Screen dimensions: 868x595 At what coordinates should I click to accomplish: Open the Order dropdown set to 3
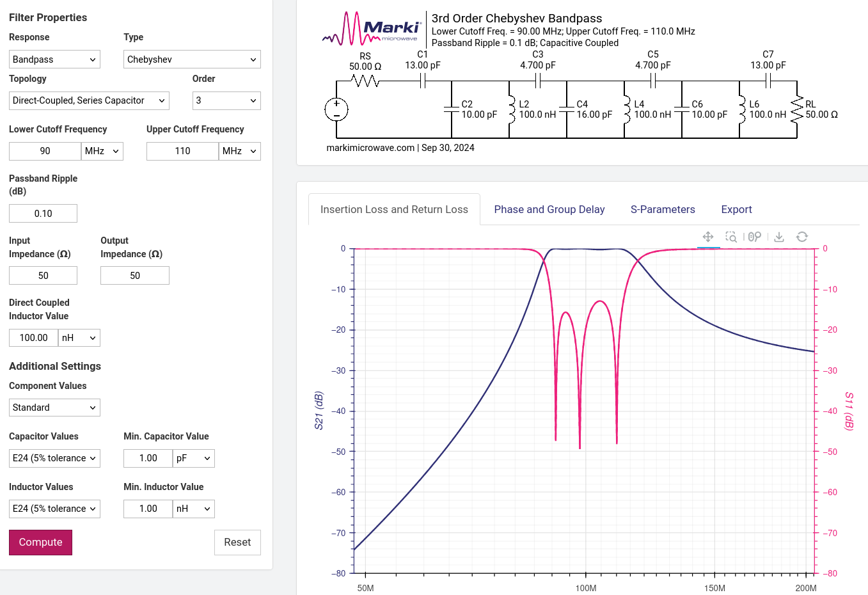(x=226, y=100)
